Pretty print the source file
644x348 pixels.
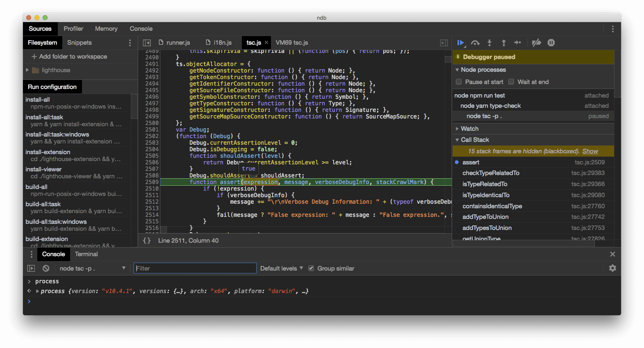pos(147,241)
